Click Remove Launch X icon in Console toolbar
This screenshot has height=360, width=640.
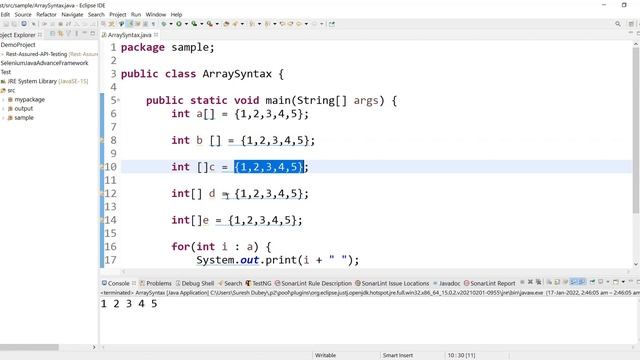click(530, 282)
